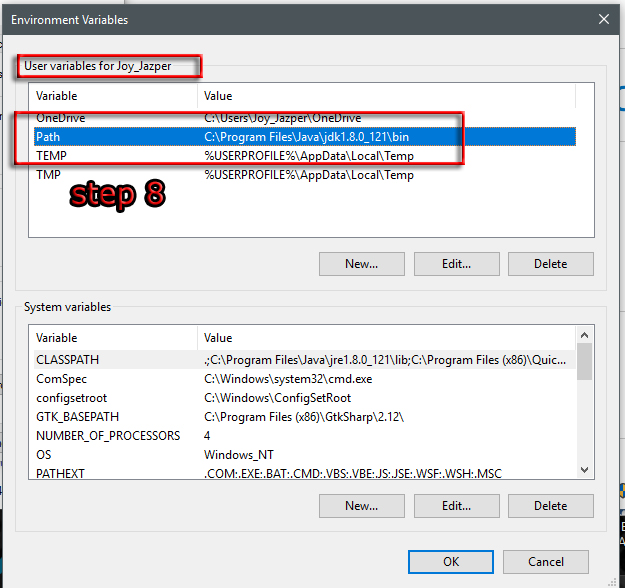Click the GtkSharp\2.12\ value cell
625x588 pixels.
[x=304, y=417]
